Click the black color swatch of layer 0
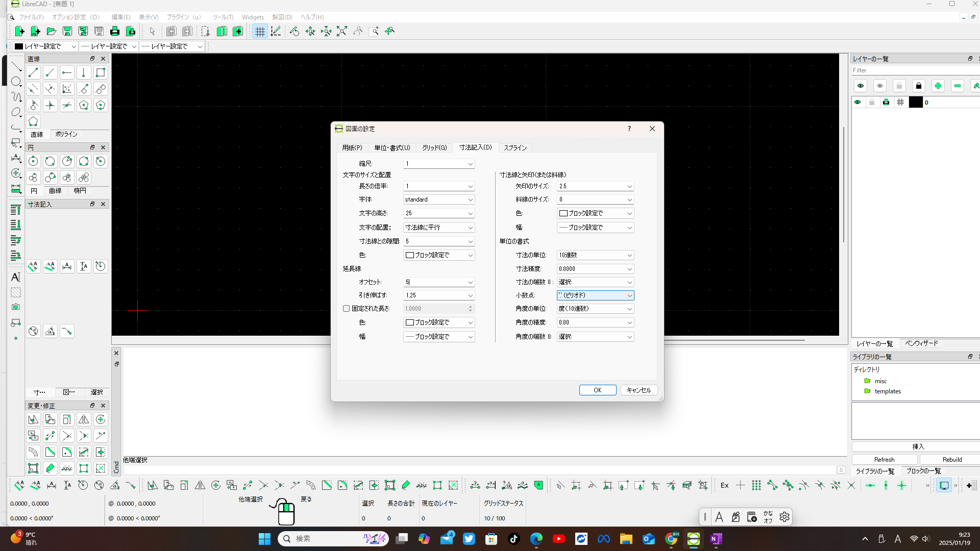Image resolution: width=980 pixels, height=551 pixels. click(916, 103)
